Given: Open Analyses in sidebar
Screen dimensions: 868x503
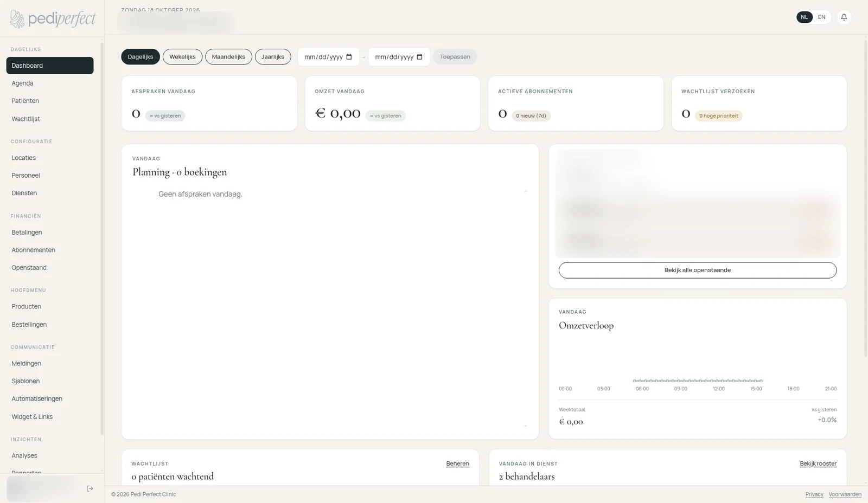Looking at the screenshot, I should coord(50,456).
